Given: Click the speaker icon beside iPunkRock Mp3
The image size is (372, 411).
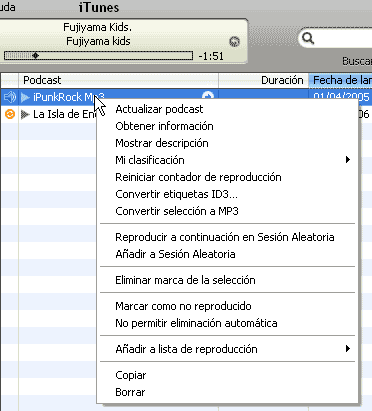Looking at the screenshot, I should point(10,97).
